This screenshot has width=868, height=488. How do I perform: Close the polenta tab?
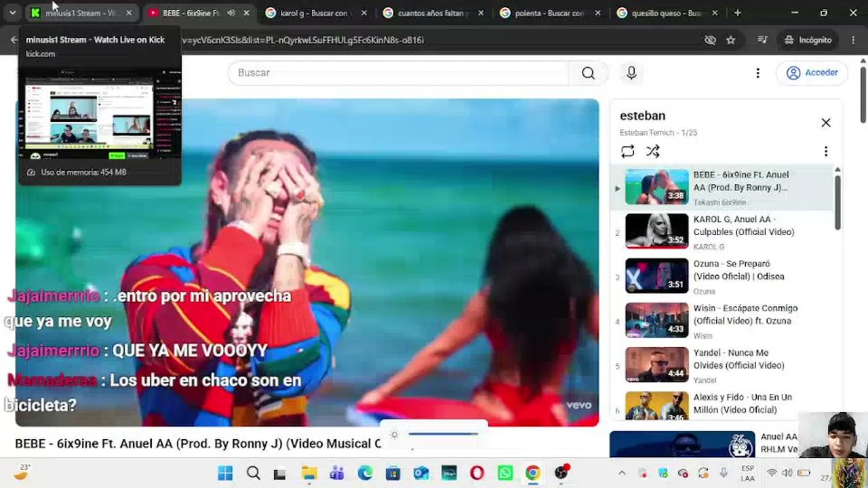tap(599, 13)
